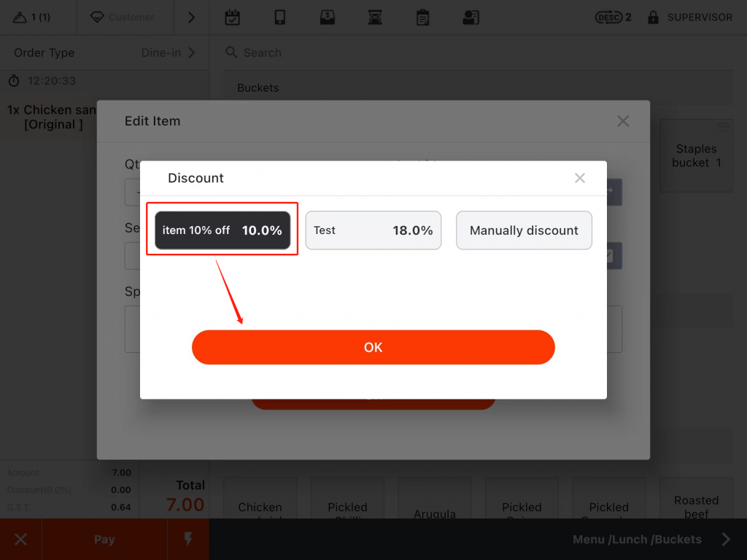Viewport: 747px width, 560px height.
Task: Click the Menu /Lunch /Buckets breadcrumb
Action: 637,539
